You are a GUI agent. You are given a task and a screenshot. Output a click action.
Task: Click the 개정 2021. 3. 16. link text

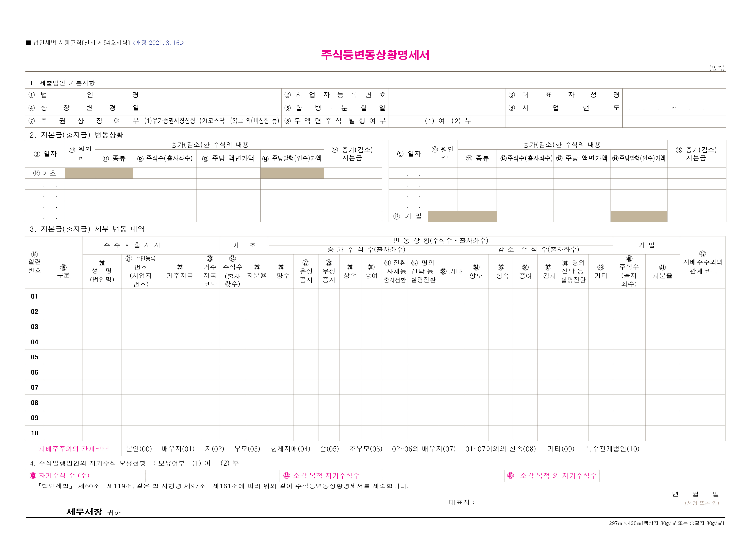pos(158,43)
